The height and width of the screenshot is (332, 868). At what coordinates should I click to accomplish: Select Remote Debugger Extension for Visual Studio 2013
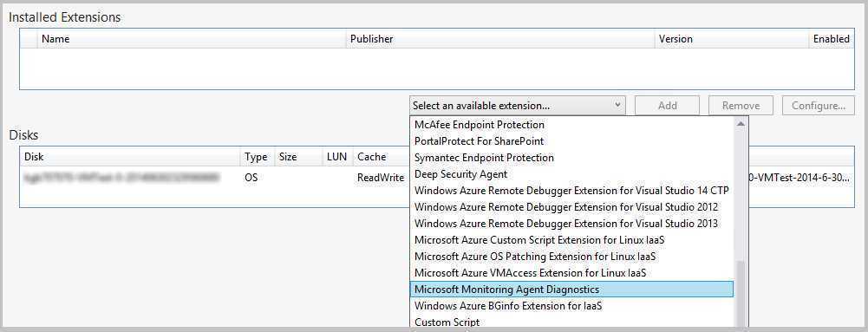click(571, 224)
